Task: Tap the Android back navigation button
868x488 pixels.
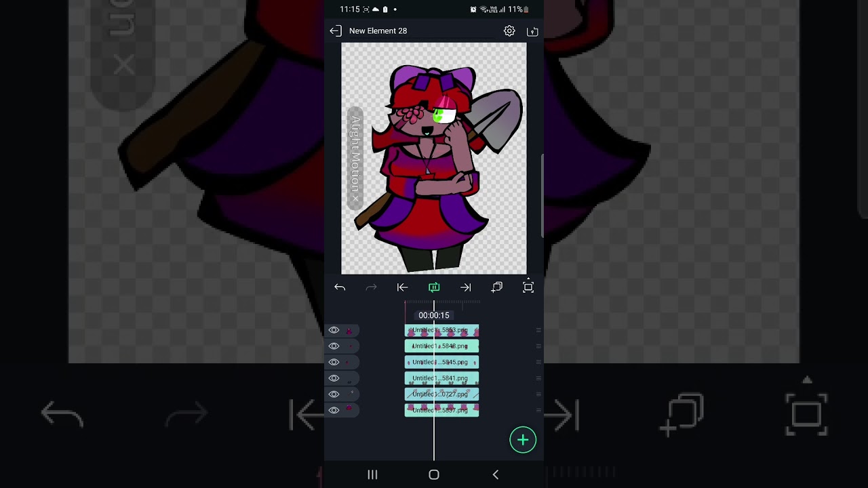Action: (x=496, y=475)
